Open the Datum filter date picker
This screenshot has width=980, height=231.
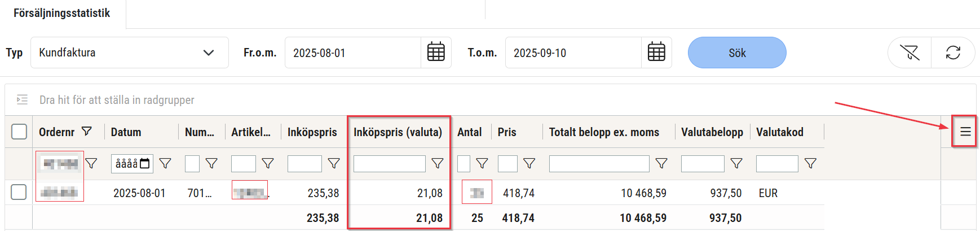point(145,163)
